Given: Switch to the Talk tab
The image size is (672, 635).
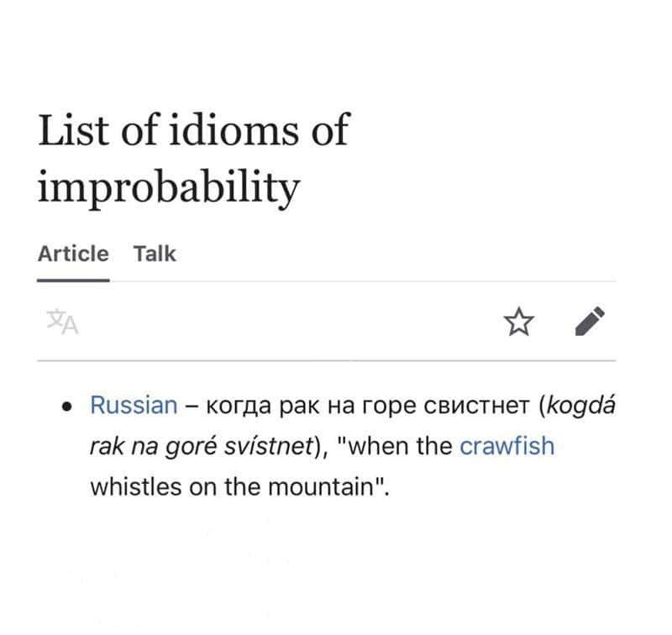Looking at the screenshot, I should (155, 254).
